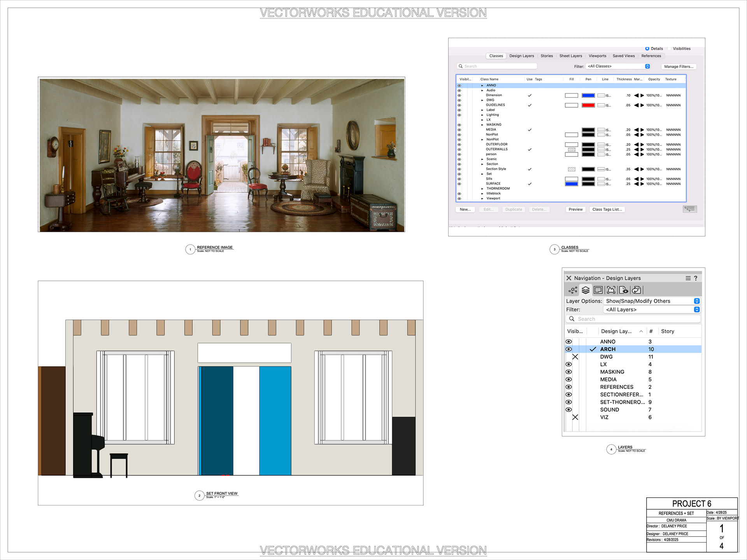
Task: Select the Design Layers stack icon
Action: pyautogui.click(x=586, y=290)
